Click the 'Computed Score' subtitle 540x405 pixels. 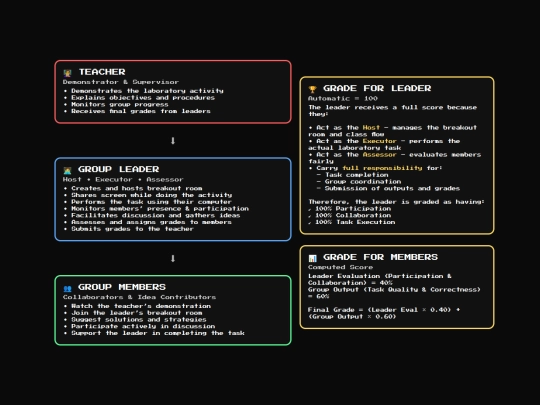pyautogui.click(x=340, y=267)
